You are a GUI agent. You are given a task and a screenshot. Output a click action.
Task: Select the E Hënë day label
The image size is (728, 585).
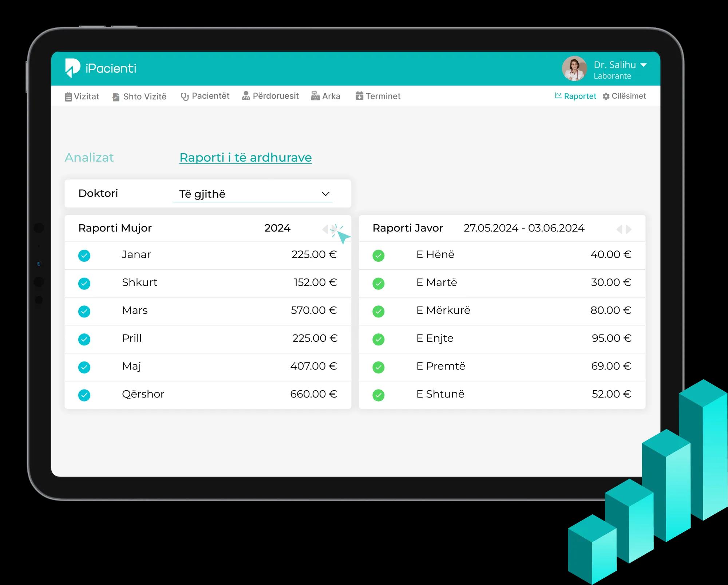435,254
